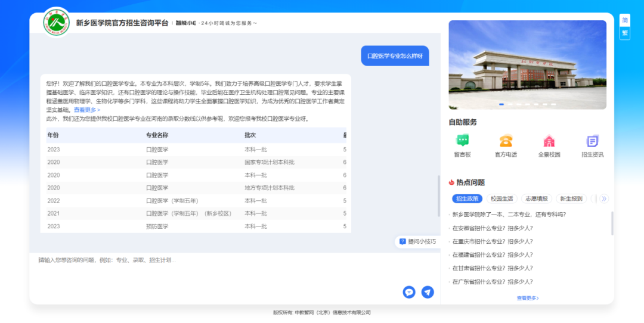
Task: Click the 地方专项计划本科批 cell
Action: [x=270, y=188]
